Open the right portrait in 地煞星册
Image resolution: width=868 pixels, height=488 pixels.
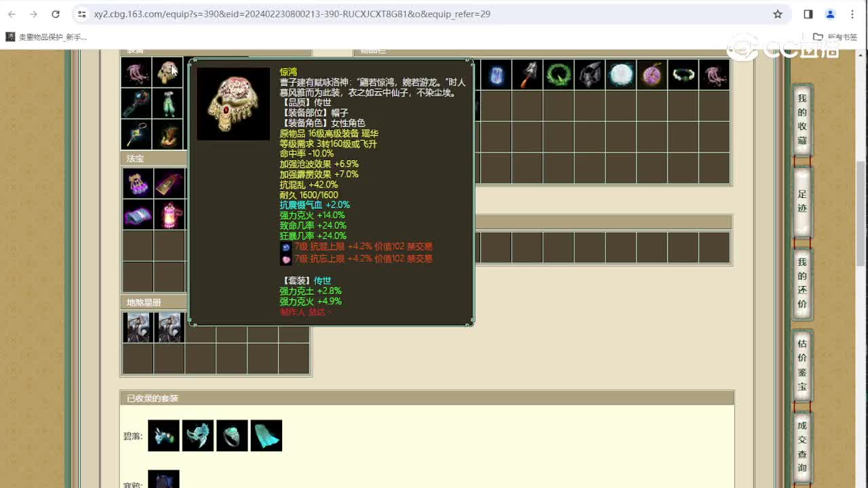169,327
